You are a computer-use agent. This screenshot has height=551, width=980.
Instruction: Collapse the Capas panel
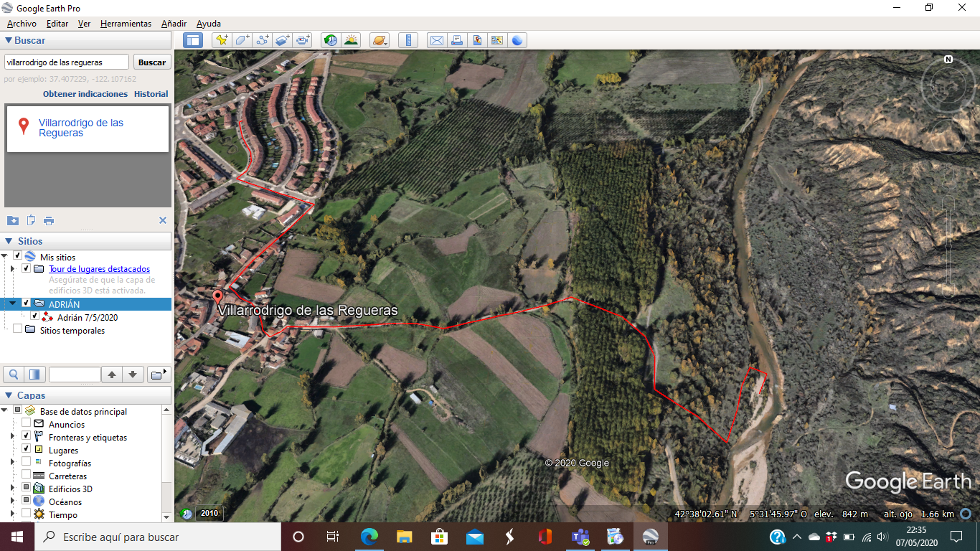point(9,395)
